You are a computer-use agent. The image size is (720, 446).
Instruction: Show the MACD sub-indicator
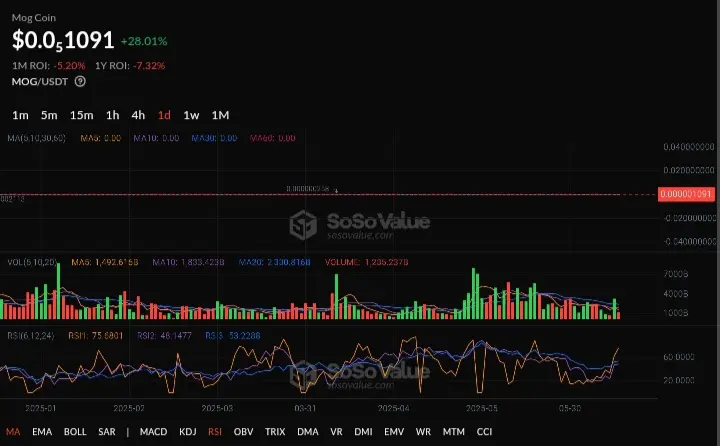point(153,432)
